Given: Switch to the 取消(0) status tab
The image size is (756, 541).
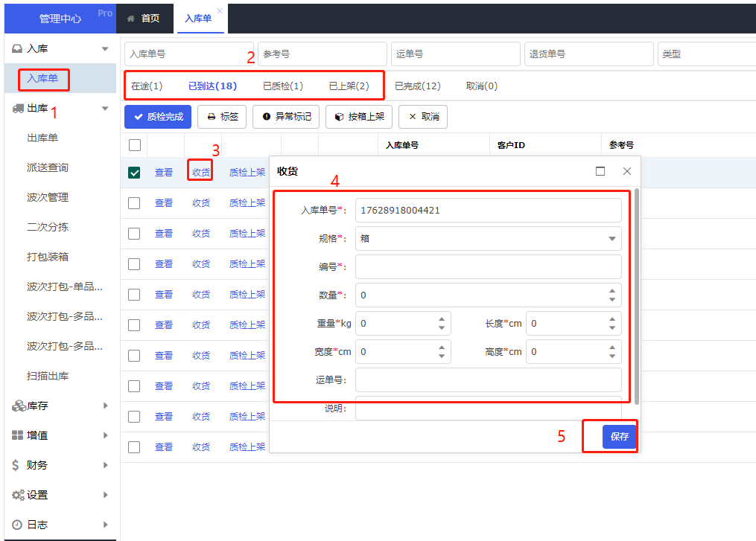Looking at the screenshot, I should [482, 86].
